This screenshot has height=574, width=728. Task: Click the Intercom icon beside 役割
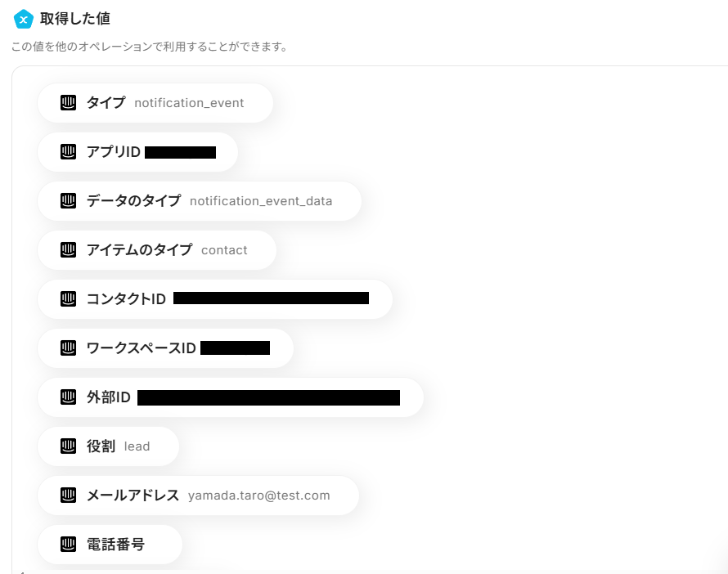point(69,446)
